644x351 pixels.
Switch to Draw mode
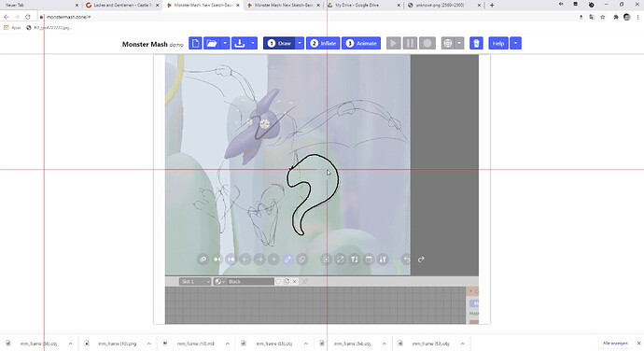pyautogui.click(x=279, y=43)
